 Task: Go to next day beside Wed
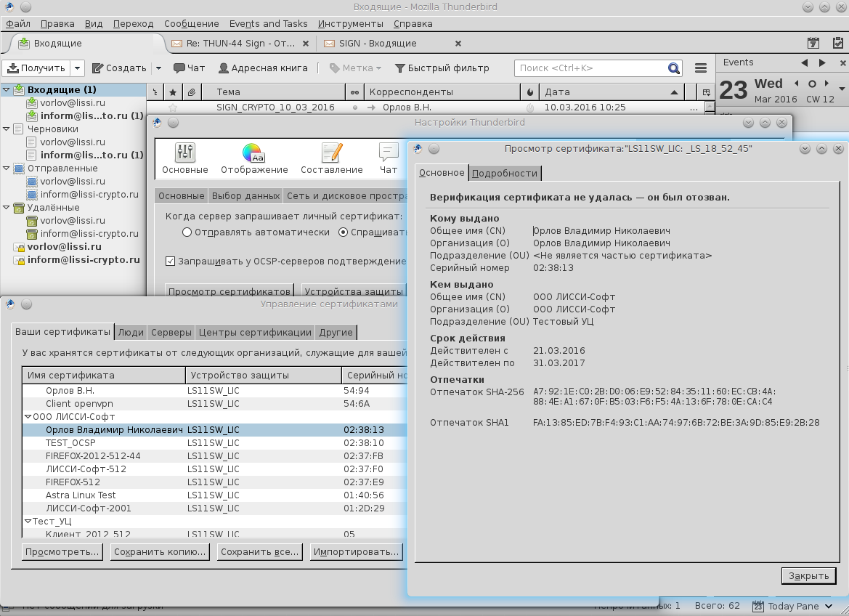[x=826, y=84]
